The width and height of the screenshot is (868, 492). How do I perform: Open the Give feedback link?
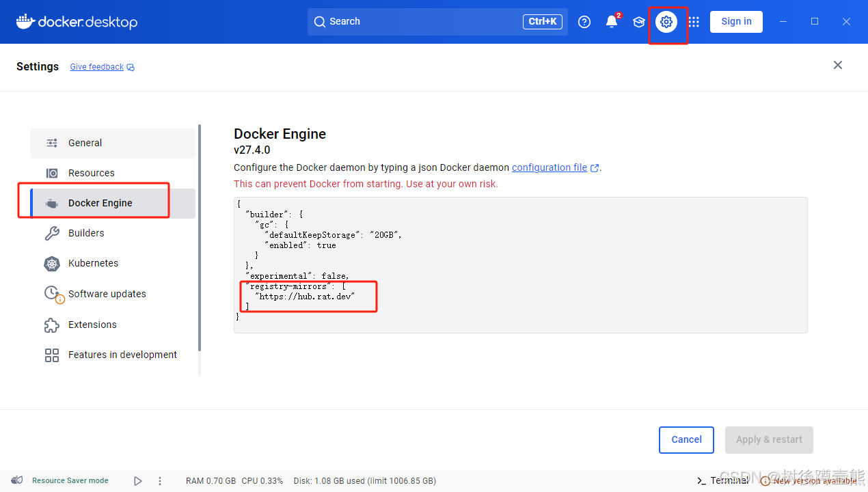pos(96,67)
